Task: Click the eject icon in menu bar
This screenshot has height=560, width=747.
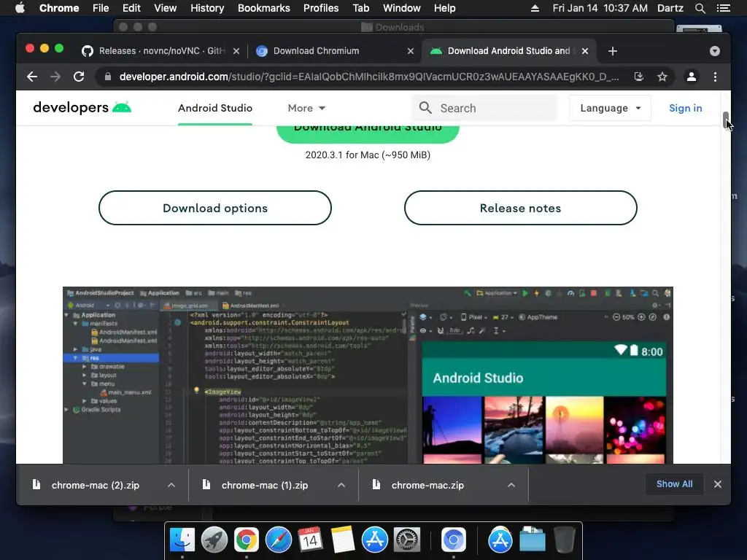Action: [x=535, y=8]
